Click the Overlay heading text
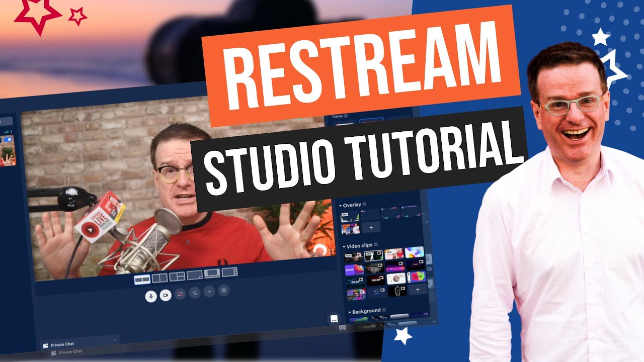644x362 pixels. coord(352,205)
